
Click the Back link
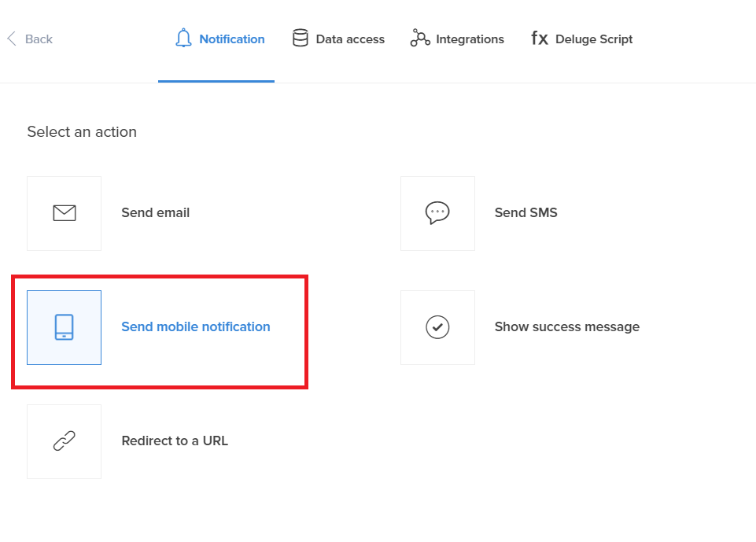38,38
